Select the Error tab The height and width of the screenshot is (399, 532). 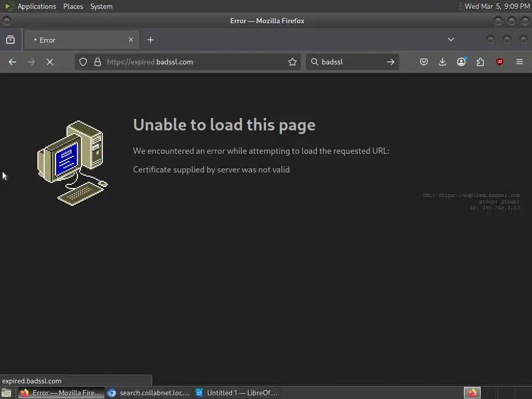click(x=82, y=40)
